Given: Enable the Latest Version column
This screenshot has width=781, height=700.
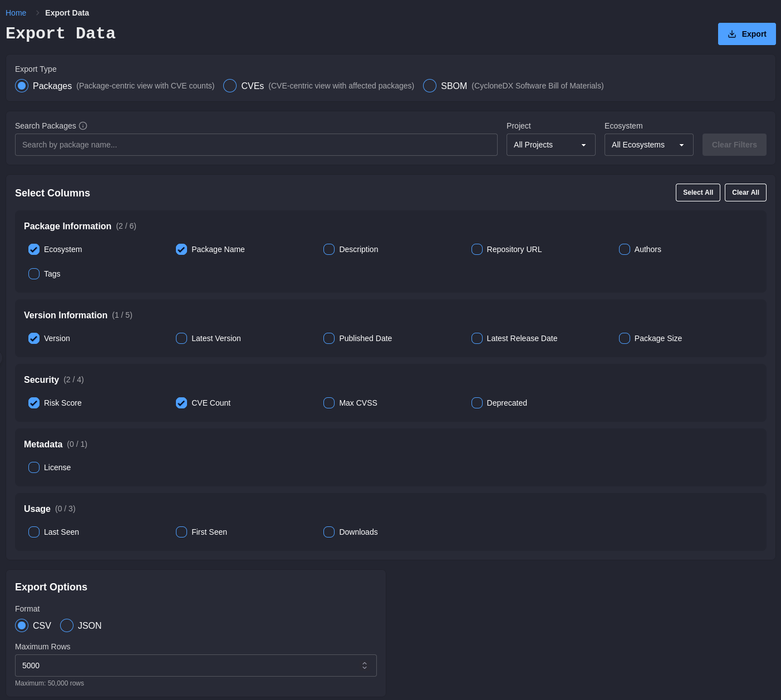Looking at the screenshot, I should (x=181, y=338).
